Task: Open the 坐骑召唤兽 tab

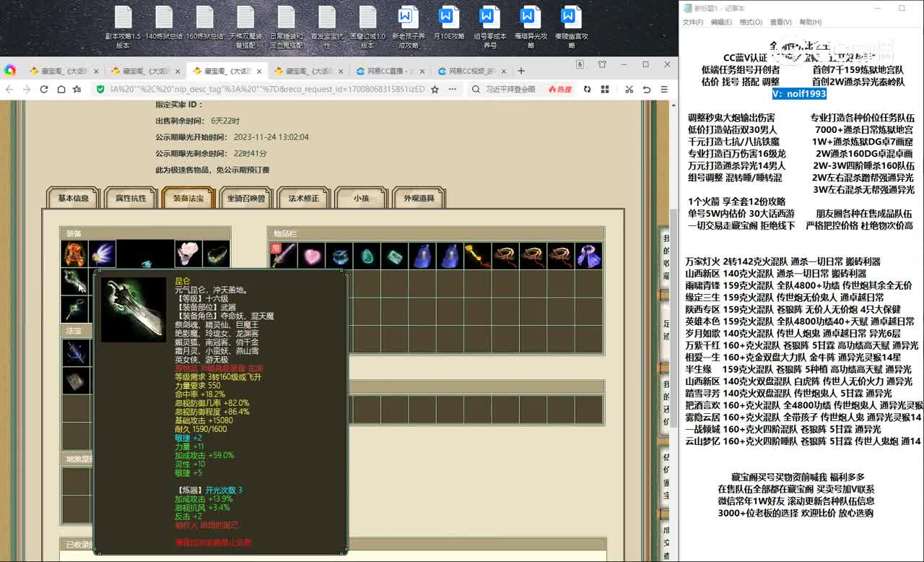Action: [x=245, y=198]
